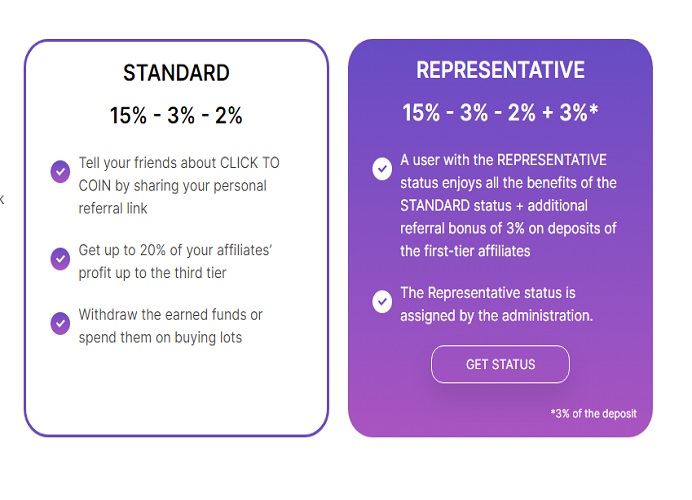Click the 'A user with the REPRESENTATIVE status' paragraph
This screenshot has height=500, width=692.
(508, 205)
